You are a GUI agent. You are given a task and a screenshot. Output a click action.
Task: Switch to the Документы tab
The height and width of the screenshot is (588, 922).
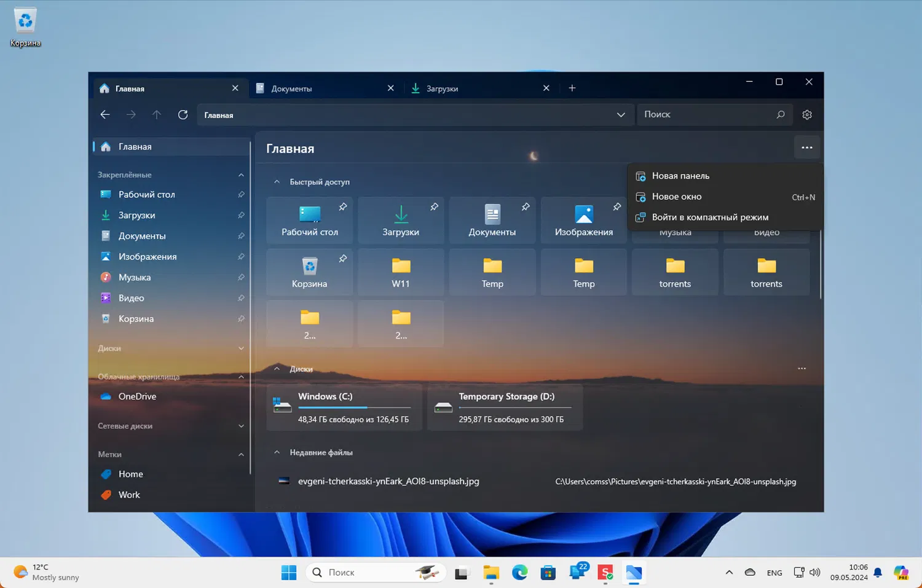tap(292, 88)
